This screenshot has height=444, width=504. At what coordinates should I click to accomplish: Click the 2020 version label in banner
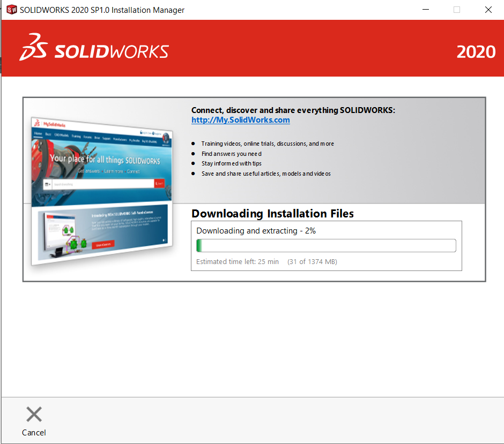point(476,52)
